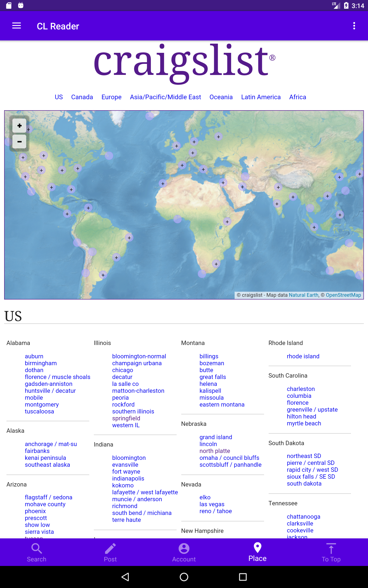Open rapid city / west SD

[312, 470]
